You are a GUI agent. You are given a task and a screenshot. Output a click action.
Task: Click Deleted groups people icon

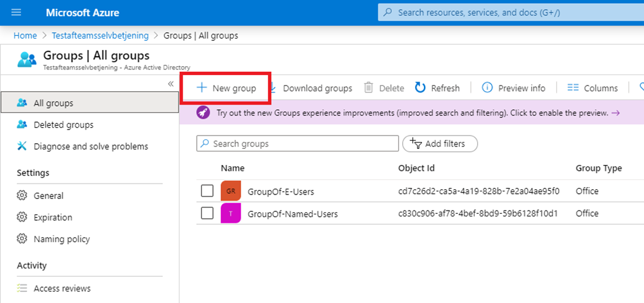tap(22, 124)
